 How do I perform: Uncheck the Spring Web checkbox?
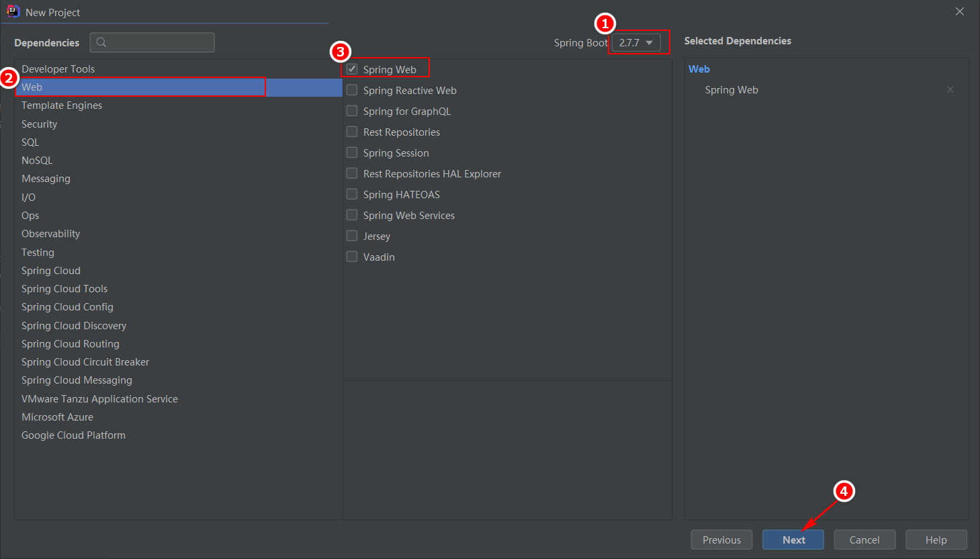pyautogui.click(x=352, y=69)
